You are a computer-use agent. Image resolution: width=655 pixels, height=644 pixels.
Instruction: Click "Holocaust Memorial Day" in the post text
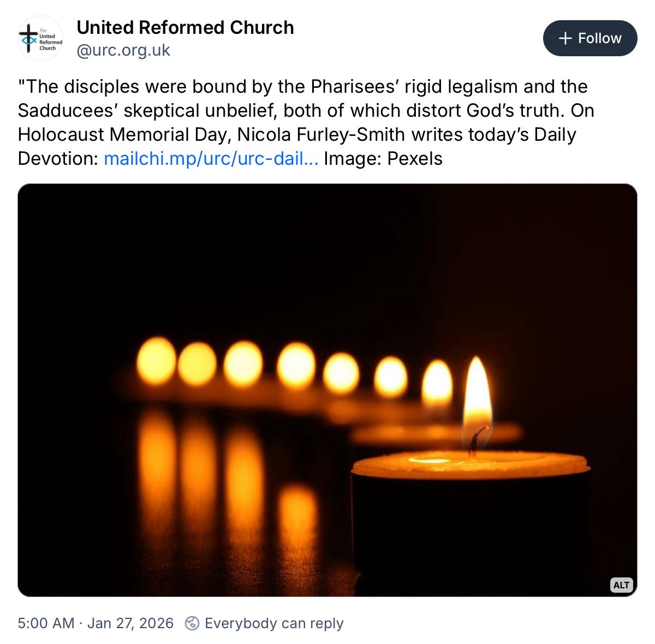point(125,135)
